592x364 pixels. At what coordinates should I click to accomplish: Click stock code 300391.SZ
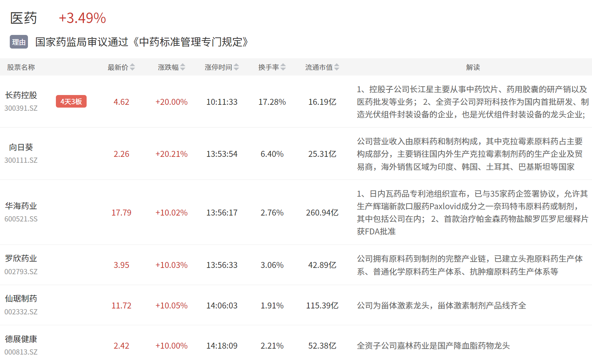(x=21, y=108)
